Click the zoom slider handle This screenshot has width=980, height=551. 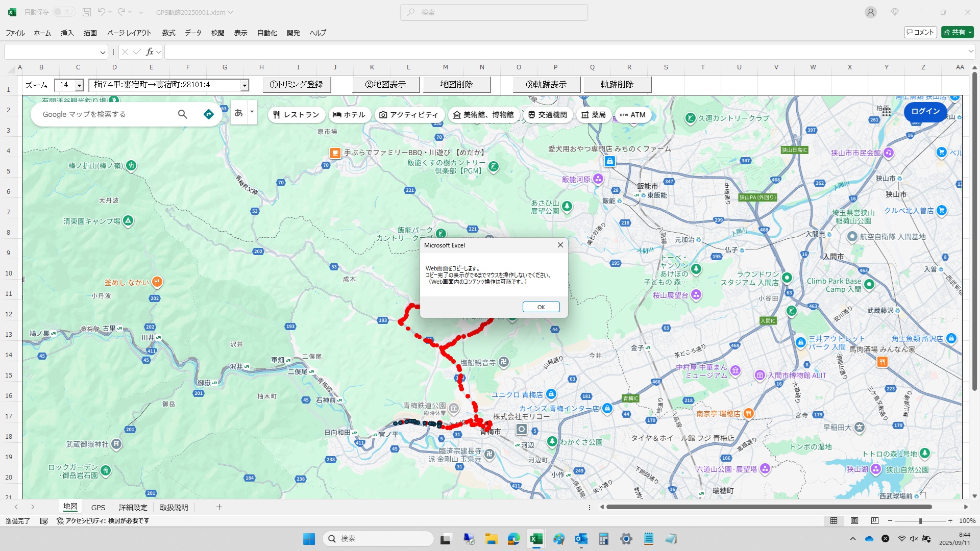[x=920, y=521]
